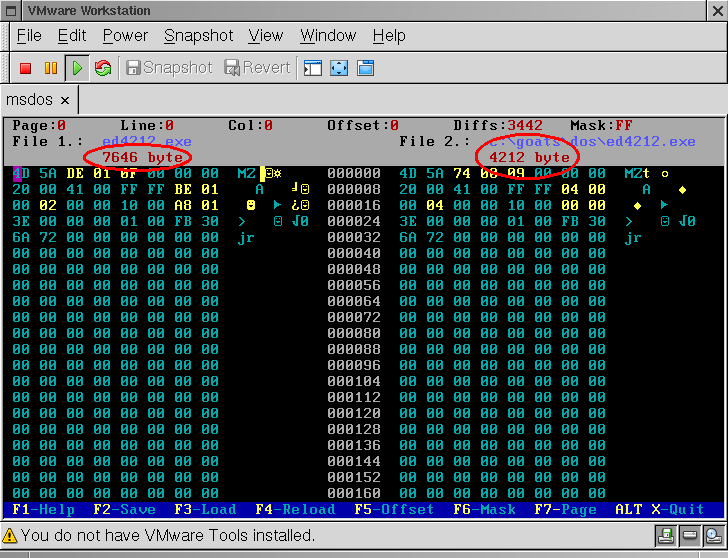Reset the virtual machine with the restart icon
The height and width of the screenshot is (558, 728).
[103, 68]
